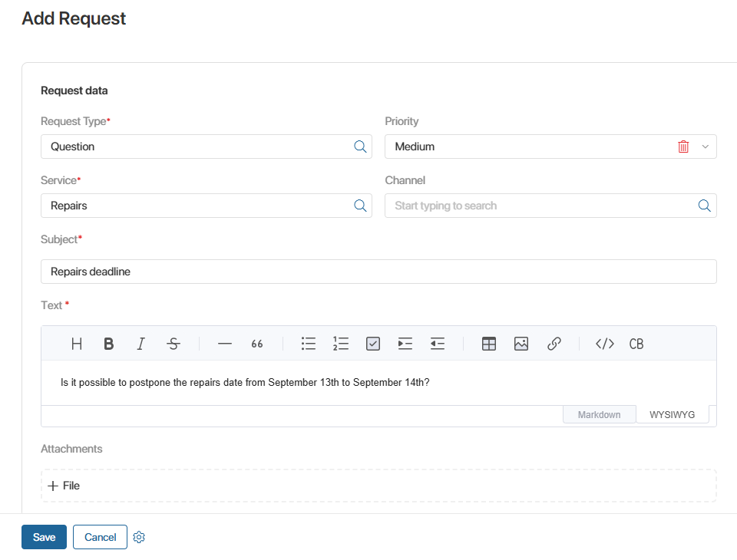Viewport: 737px width, 560px height.
Task: Insert a table into the text
Action: [x=489, y=344]
